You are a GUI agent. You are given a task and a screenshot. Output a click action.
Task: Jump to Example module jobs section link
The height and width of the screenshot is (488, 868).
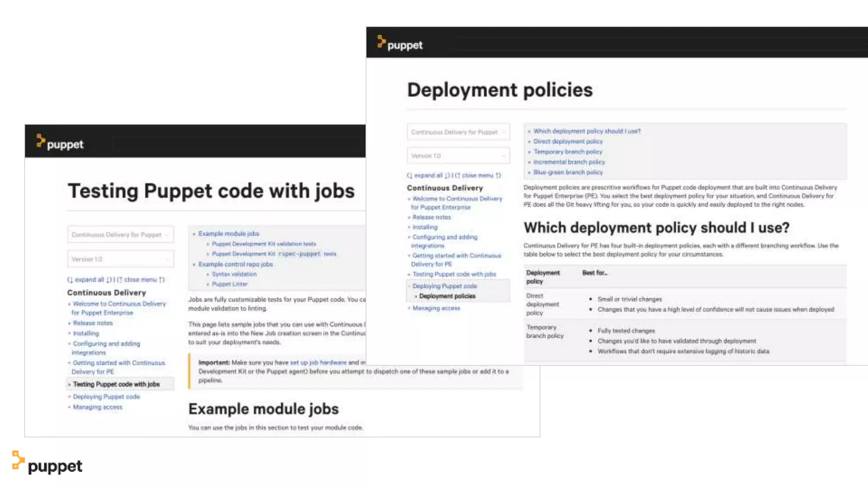point(228,233)
